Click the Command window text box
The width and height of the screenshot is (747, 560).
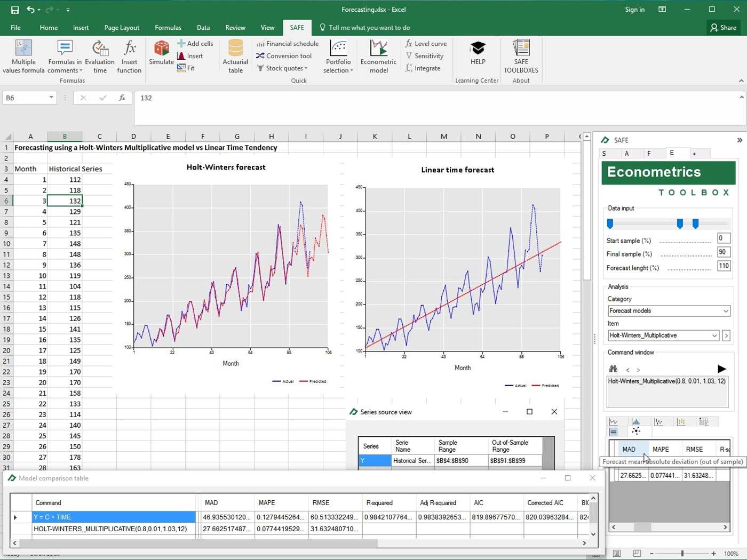[667, 392]
